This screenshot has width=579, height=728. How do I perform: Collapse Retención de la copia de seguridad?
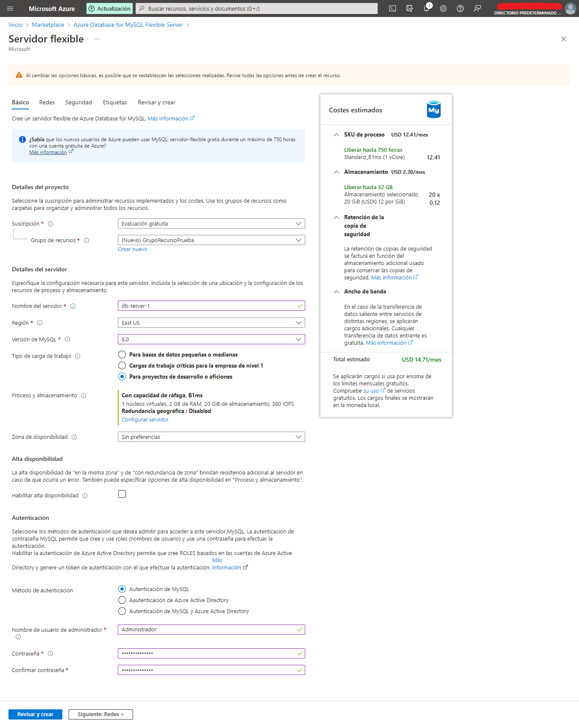(337, 218)
